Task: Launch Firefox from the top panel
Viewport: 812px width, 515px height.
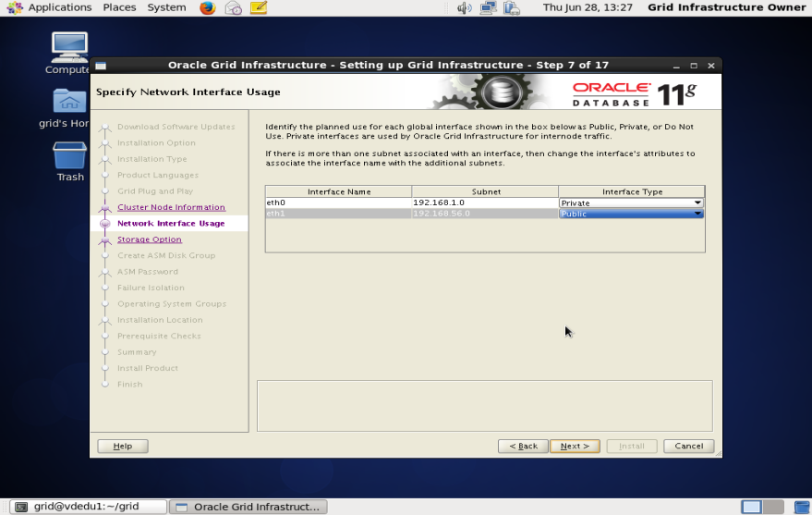Action: [x=208, y=7]
